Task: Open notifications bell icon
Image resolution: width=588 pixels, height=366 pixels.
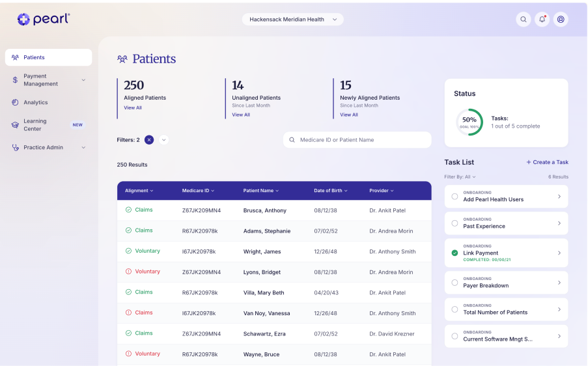Action: click(x=542, y=20)
